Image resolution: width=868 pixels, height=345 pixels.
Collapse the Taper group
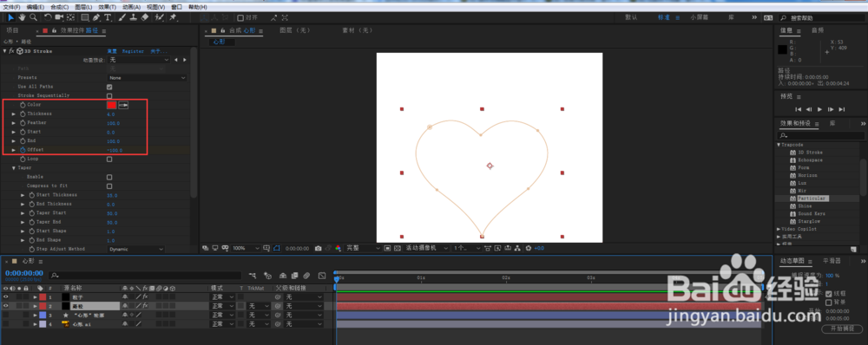pos(14,167)
